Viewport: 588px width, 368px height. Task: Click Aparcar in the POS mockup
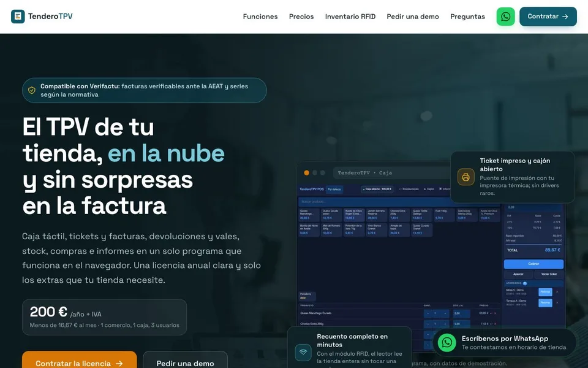coord(518,274)
